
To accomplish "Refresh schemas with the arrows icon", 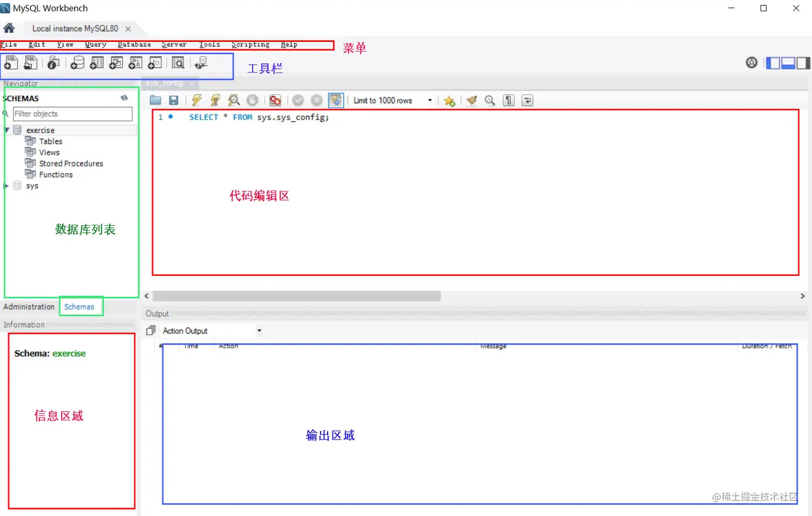I will (x=125, y=98).
